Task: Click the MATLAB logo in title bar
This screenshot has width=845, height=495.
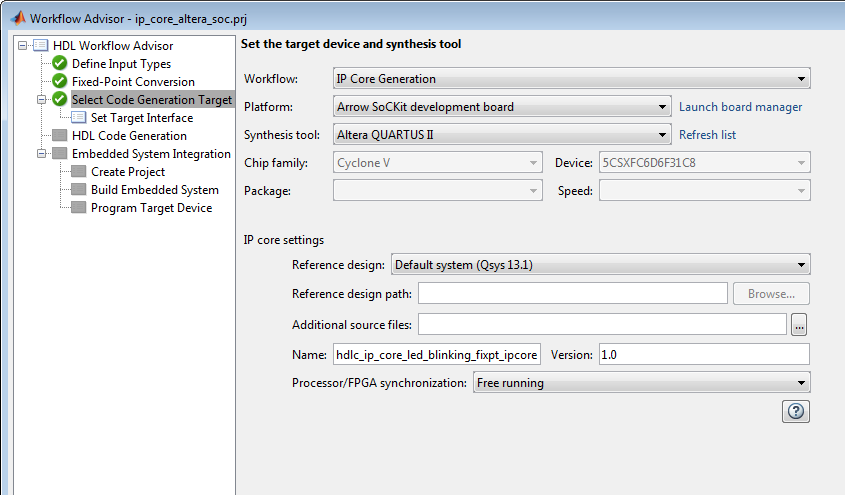Action: pos(17,19)
